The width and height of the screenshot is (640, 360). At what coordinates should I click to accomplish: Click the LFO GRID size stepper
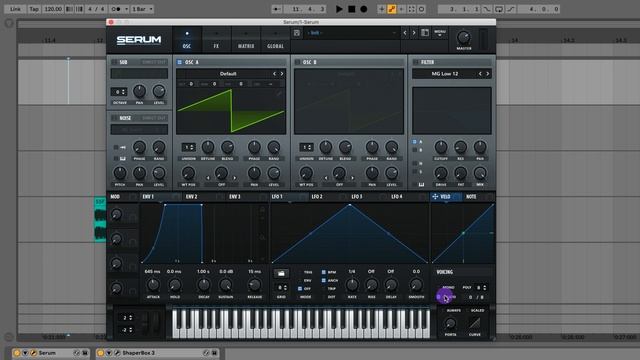[281, 288]
